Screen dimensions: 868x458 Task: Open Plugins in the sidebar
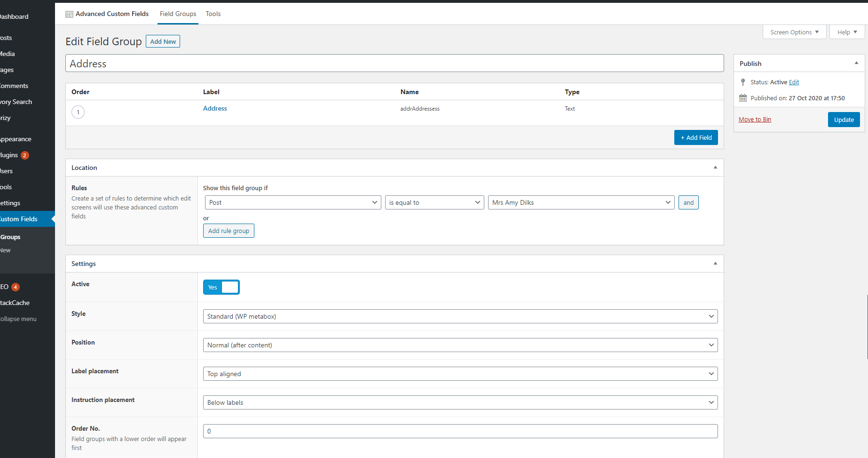tap(27, 155)
